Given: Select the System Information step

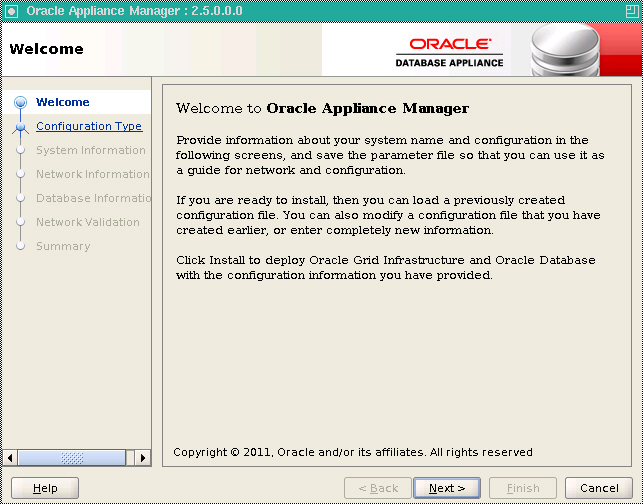Looking at the screenshot, I should tap(91, 150).
